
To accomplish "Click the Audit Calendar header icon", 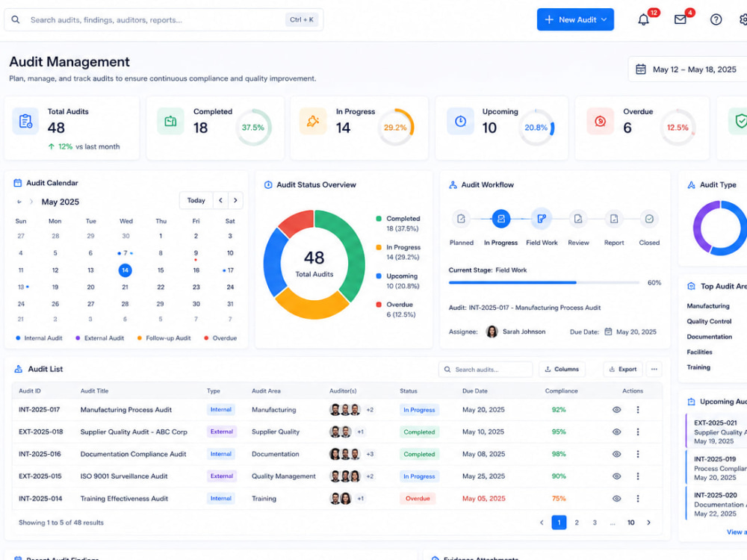I will 18,183.
